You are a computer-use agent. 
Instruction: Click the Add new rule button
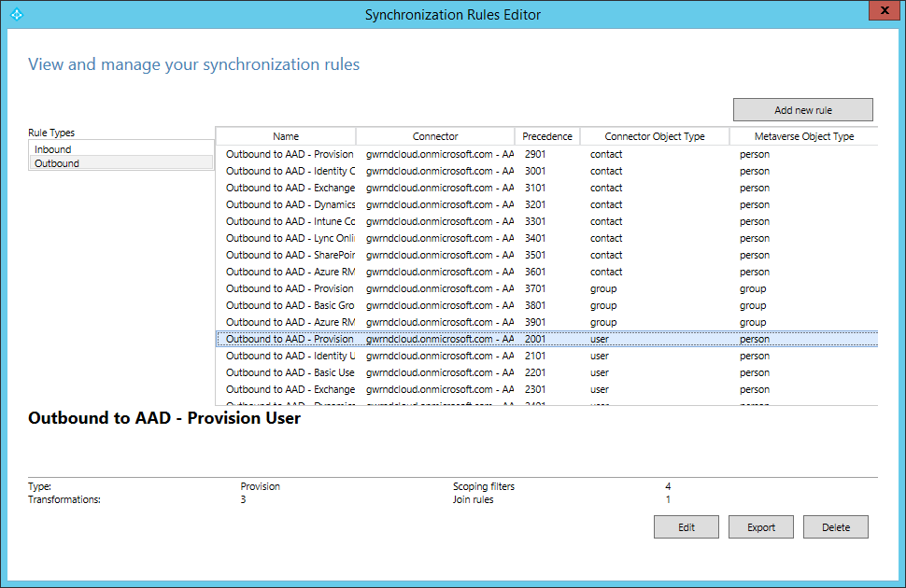(x=802, y=110)
